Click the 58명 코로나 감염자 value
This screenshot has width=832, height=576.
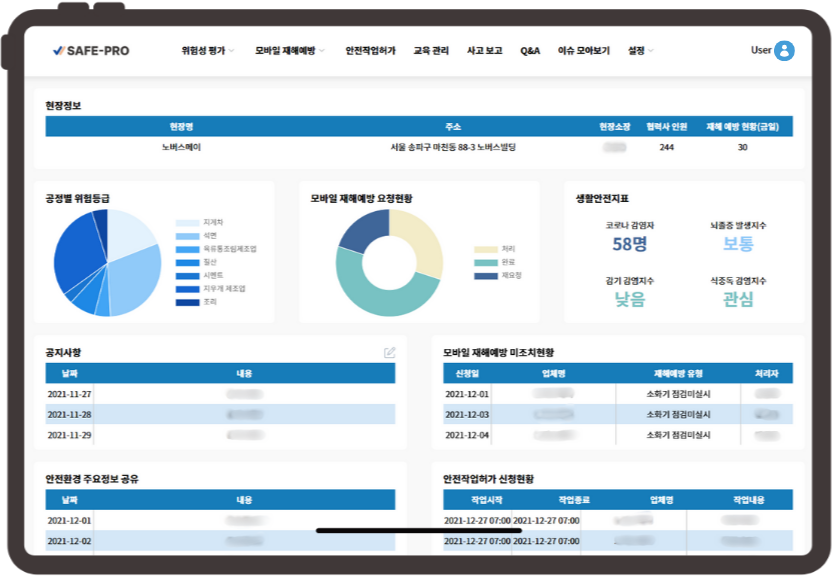click(x=630, y=244)
